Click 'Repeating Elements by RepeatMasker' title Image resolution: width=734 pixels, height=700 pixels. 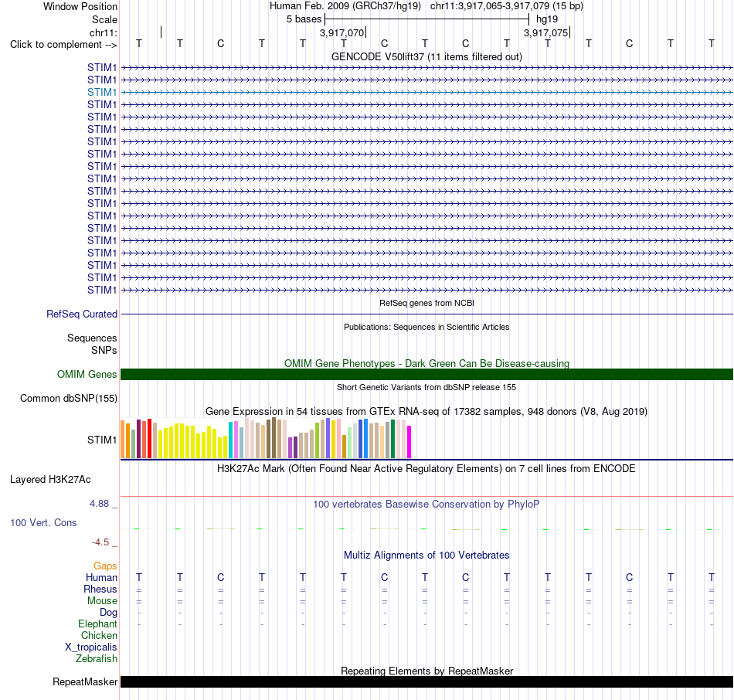[x=426, y=671]
